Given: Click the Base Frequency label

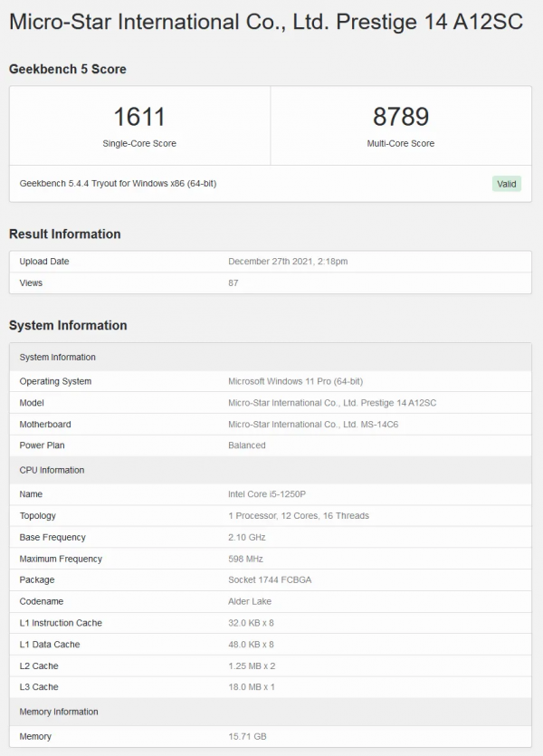Looking at the screenshot, I should [52, 537].
